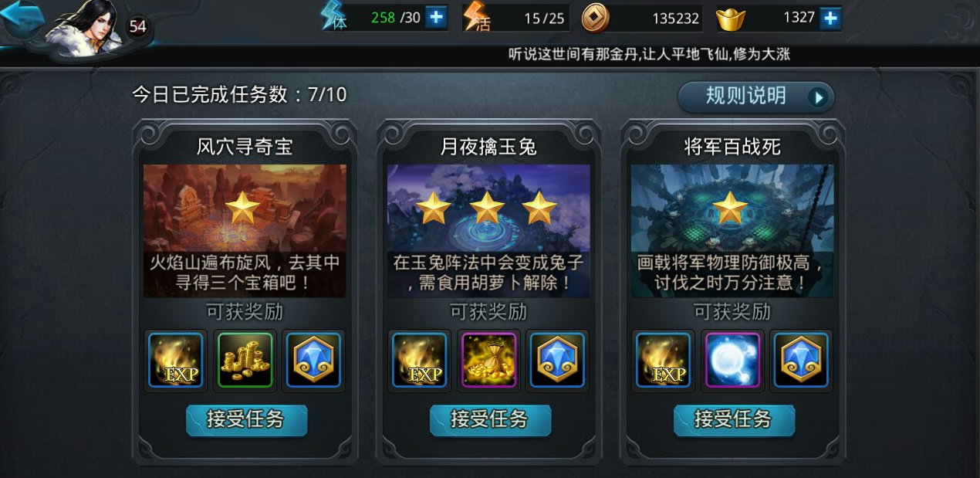Accept the 将军百战死 quest

(734, 420)
